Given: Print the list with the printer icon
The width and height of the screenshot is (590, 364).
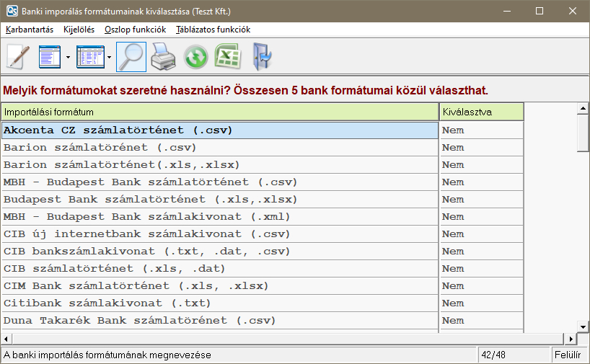Looking at the screenshot, I should 163,57.
